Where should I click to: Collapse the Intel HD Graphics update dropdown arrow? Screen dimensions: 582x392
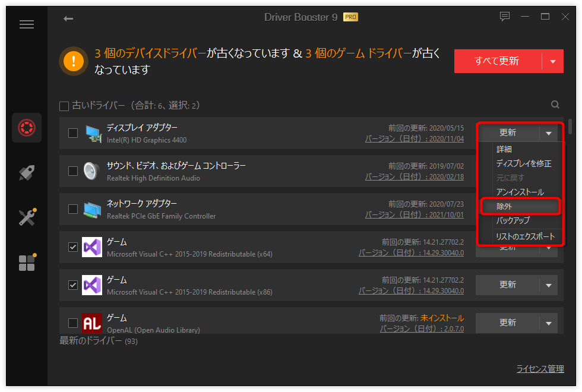[549, 133]
